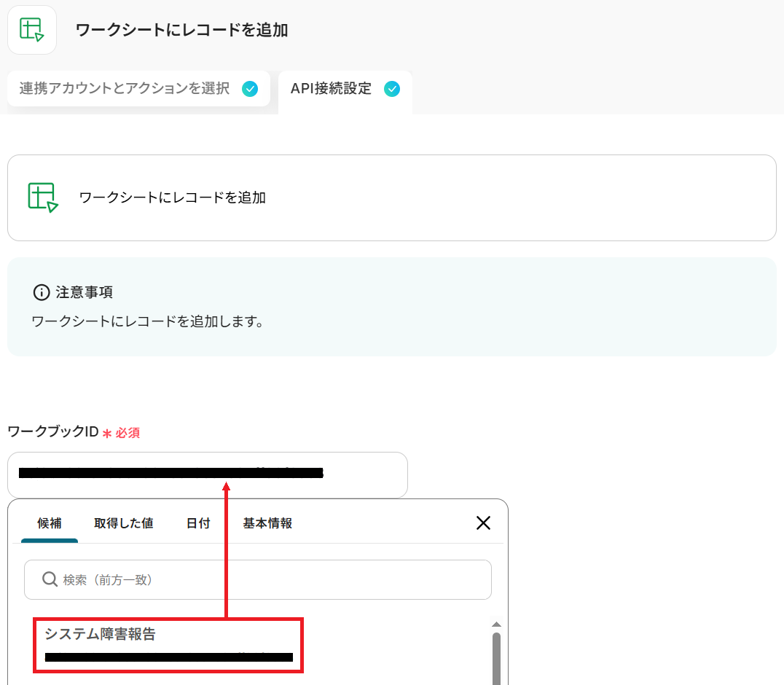Click the worksheet icon inside the action card
This screenshot has width=784, height=685.
(42, 197)
